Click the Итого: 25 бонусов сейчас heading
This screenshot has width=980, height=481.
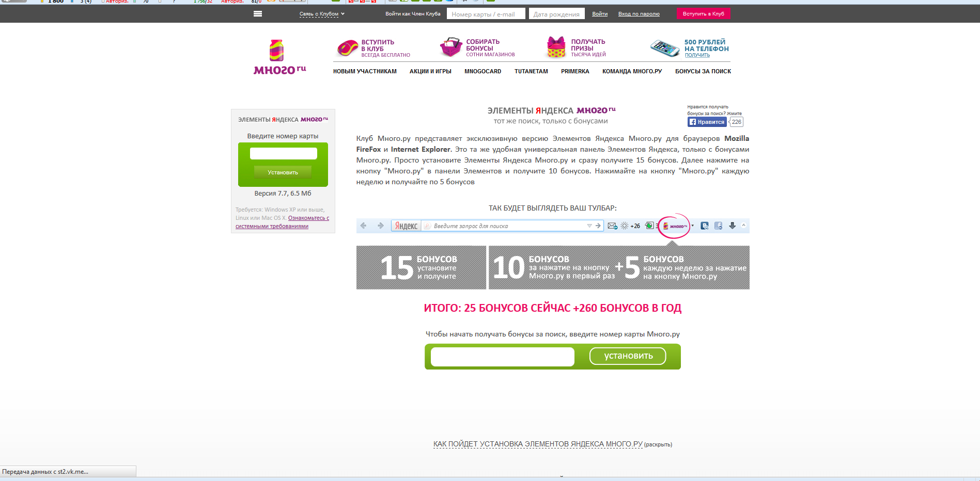click(x=552, y=308)
